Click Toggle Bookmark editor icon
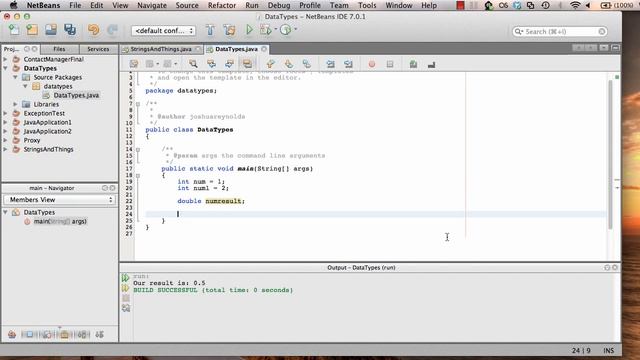Viewport: 640px width, 360px height. coord(307,64)
